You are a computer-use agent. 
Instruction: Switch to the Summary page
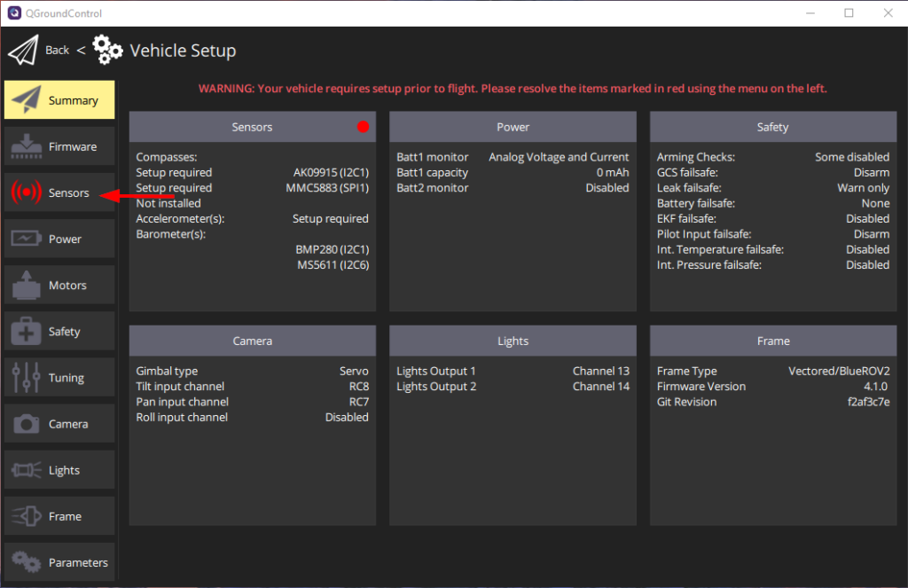click(59, 99)
